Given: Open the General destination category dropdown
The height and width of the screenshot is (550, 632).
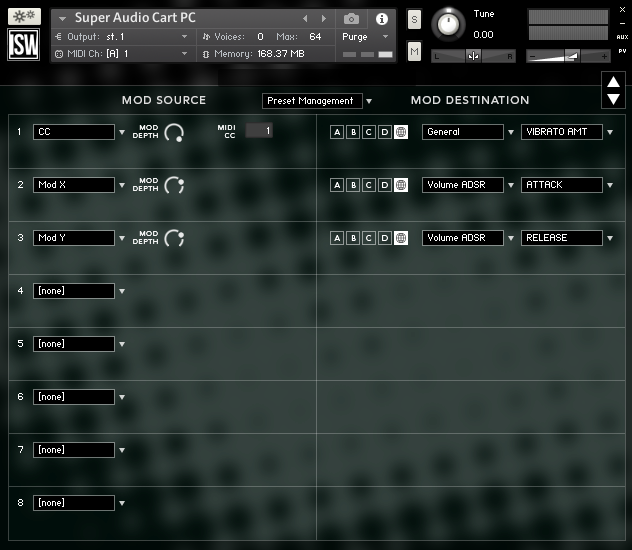Looking at the screenshot, I should click(x=462, y=132).
